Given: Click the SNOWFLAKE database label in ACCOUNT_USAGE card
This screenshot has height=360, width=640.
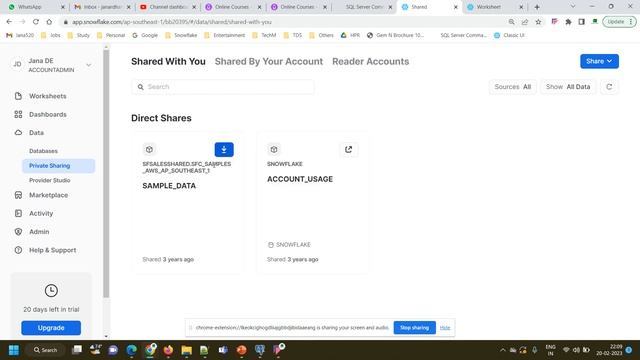Looking at the screenshot, I should (x=289, y=244).
